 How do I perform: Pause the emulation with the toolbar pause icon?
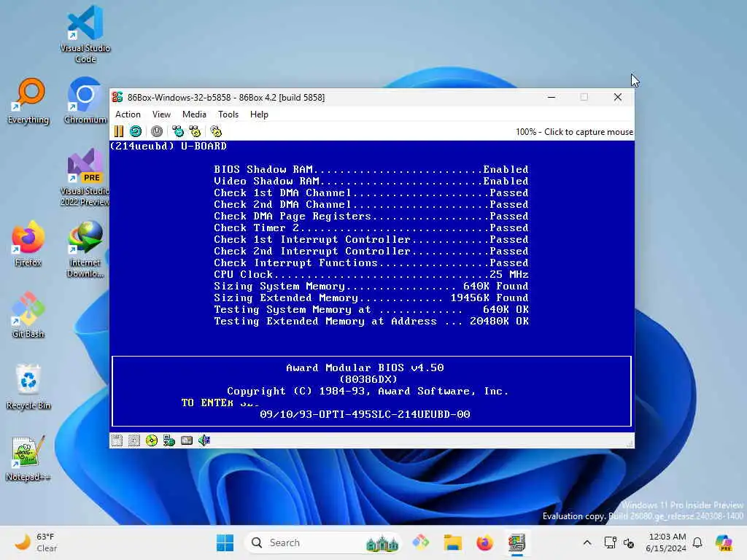click(119, 131)
